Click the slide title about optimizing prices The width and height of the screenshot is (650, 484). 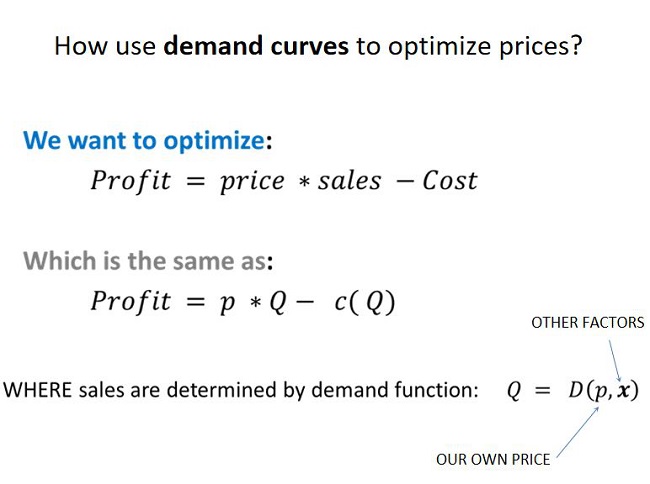317,46
